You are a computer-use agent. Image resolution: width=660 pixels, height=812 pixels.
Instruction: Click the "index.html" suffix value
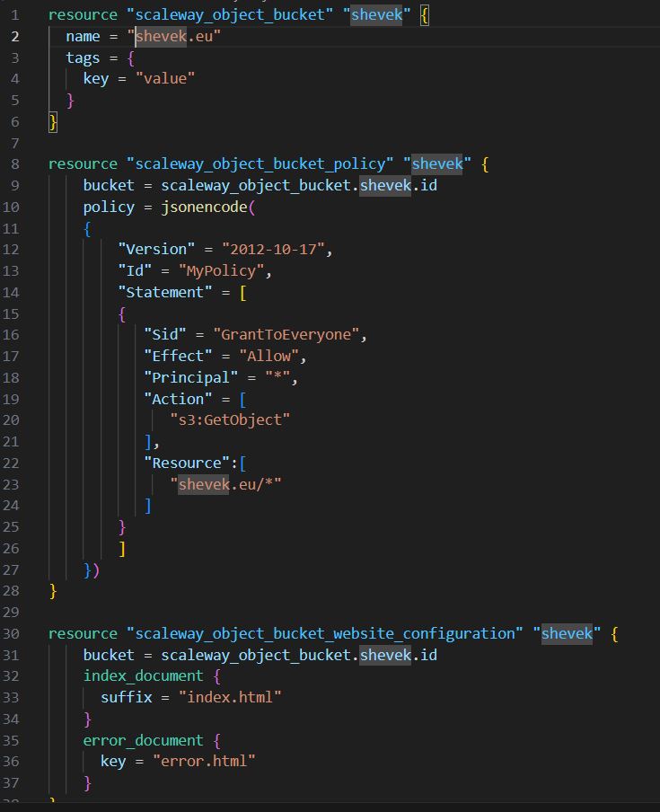tap(230, 698)
